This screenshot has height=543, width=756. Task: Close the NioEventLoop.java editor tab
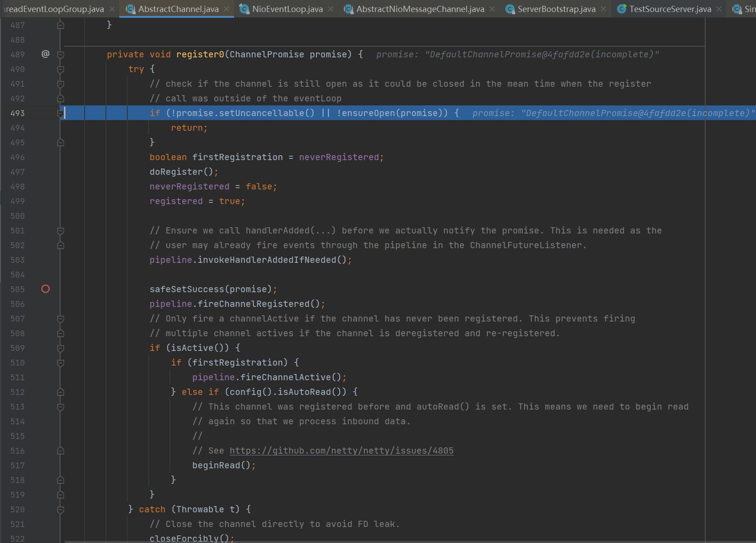(331, 9)
